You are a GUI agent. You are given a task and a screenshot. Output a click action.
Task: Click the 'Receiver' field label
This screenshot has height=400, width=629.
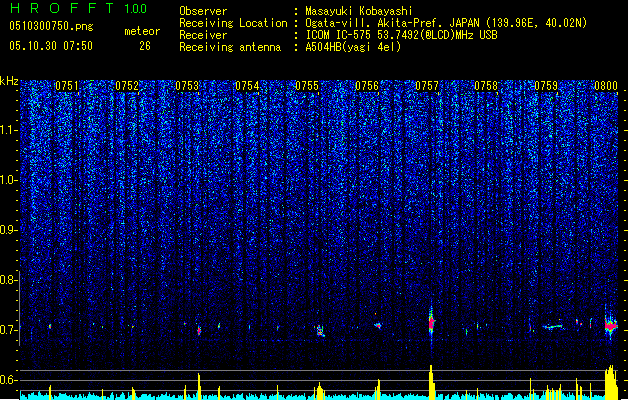pos(203,35)
